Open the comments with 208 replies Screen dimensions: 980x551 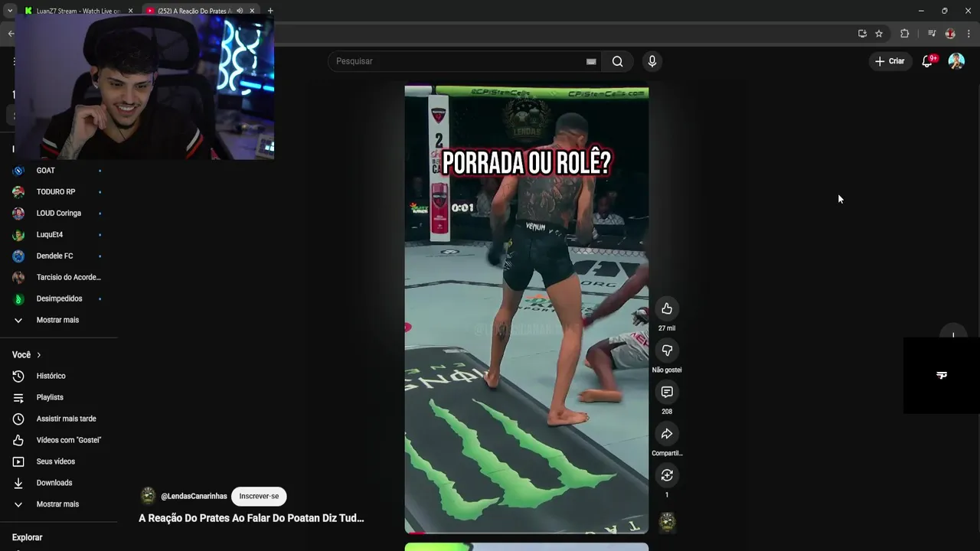click(667, 392)
